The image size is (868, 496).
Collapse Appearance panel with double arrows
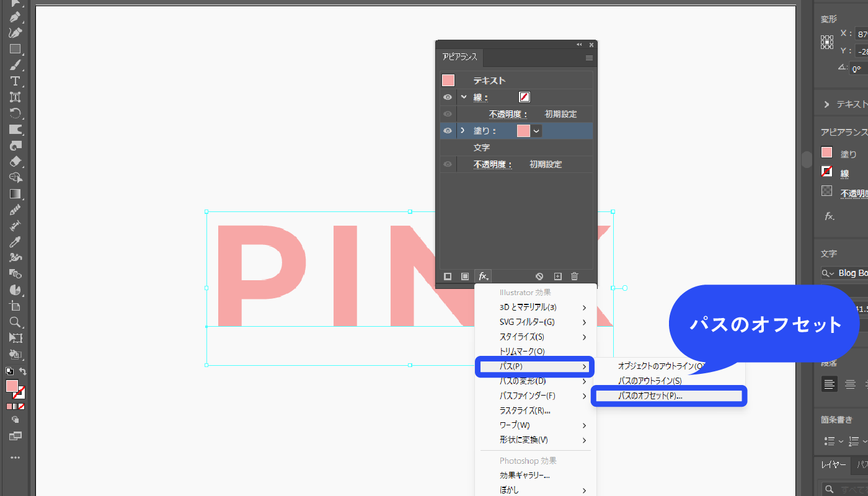click(579, 45)
